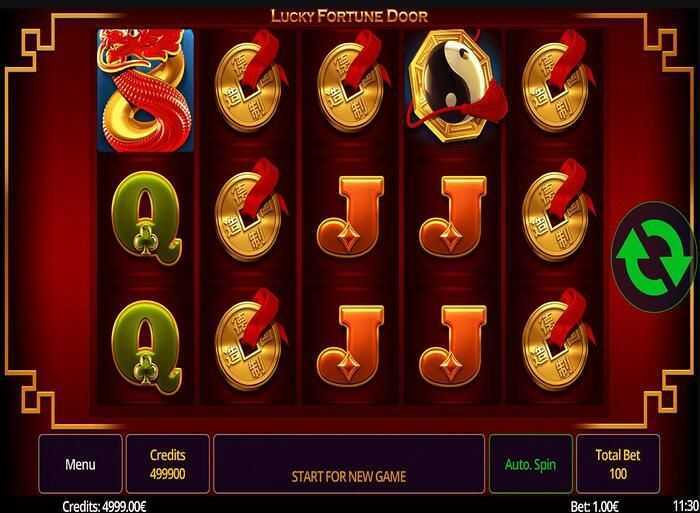
Task: Click the middle coin on second reel
Action: [x=250, y=211]
